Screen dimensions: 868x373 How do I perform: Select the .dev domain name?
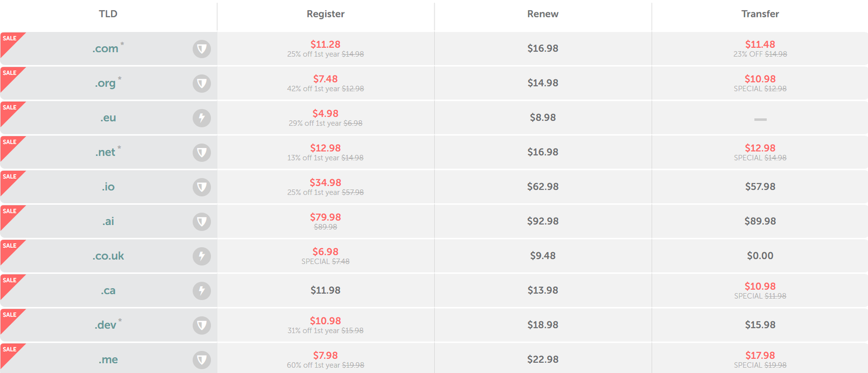(105, 325)
